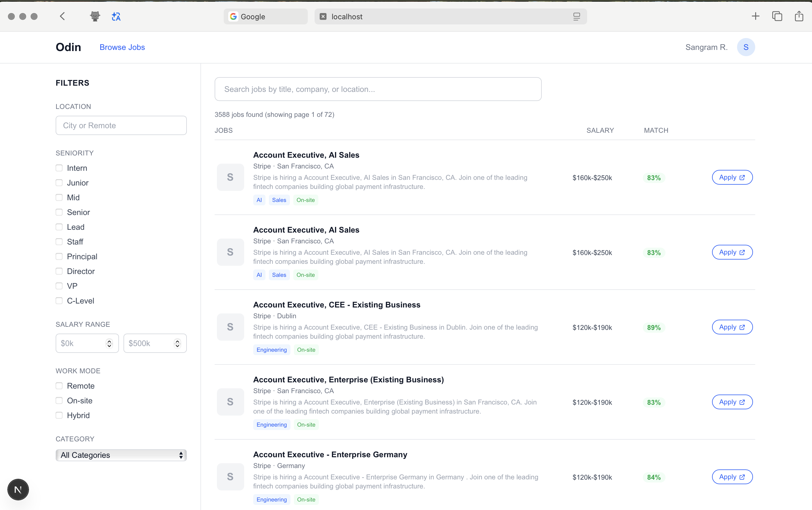Click On-site tag on Enterprise (Existing Business) job
This screenshot has width=812, height=510.
[306, 425]
